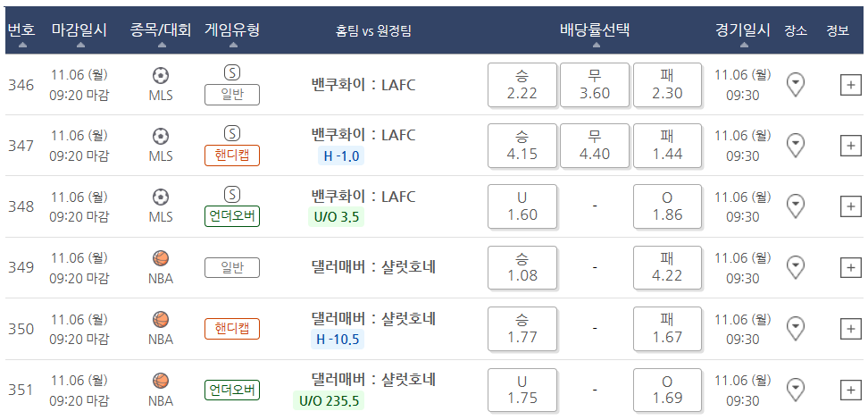Image resolution: width=868 pixels, height=420 pixels.
Task: Click 언더오버 label in row 351
Action: (x=232, y=391)
